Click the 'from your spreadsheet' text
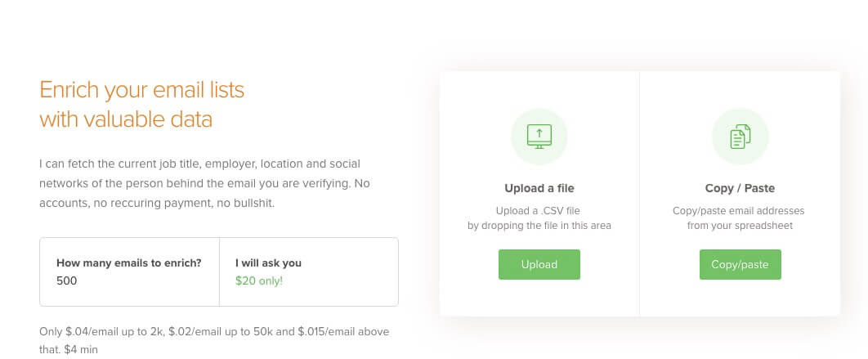The image size is (868, 359). 740,226
